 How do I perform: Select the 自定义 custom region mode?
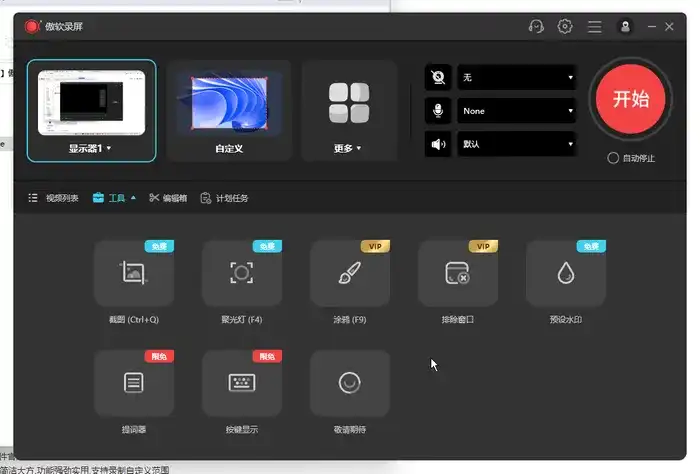pyautogui.click(x=229, y=111)
